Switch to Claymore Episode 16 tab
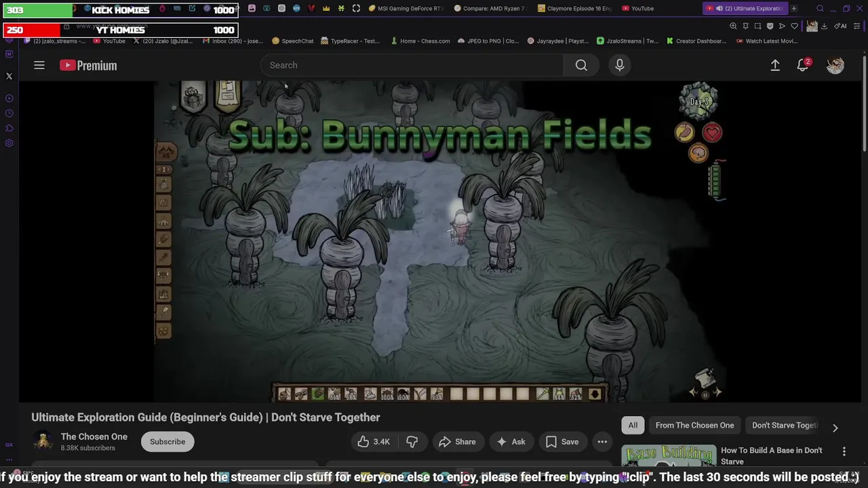This screenshot has height=488, width=868. (x=574, y=8)
